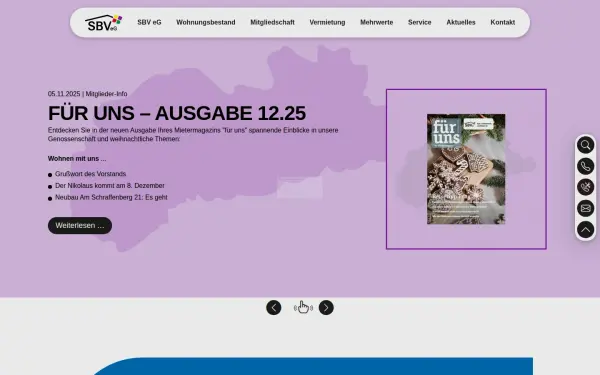The width and height of the screenshot is (600, 375).
Task: Click the 'für uns' magazine cover thumbnail
Action: (466, 169)
